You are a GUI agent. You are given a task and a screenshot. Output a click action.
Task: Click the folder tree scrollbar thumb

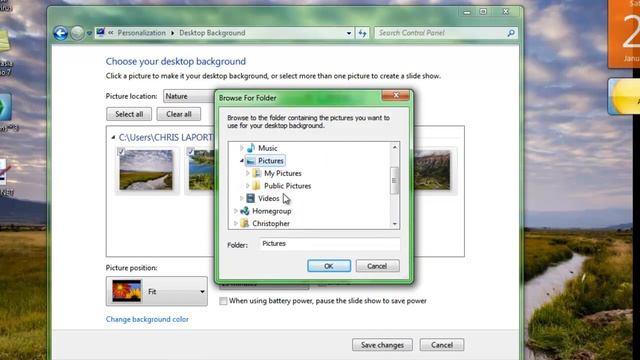394,180
